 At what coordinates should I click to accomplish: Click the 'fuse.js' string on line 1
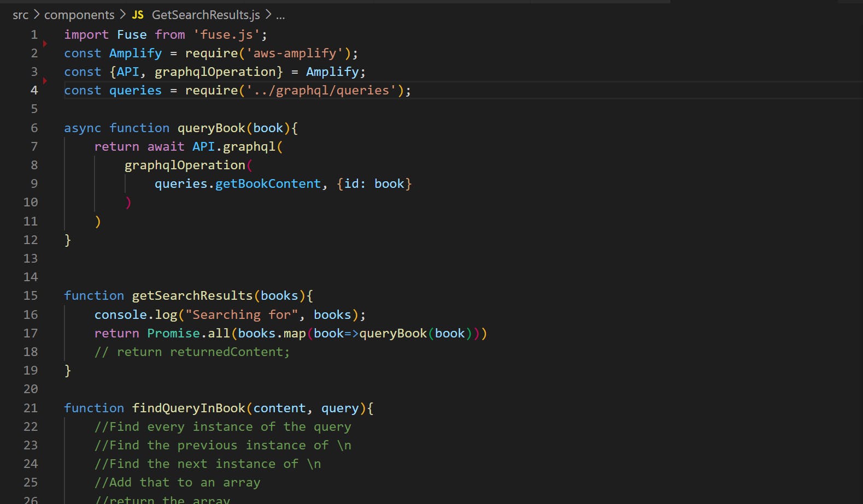click(227, 34)
